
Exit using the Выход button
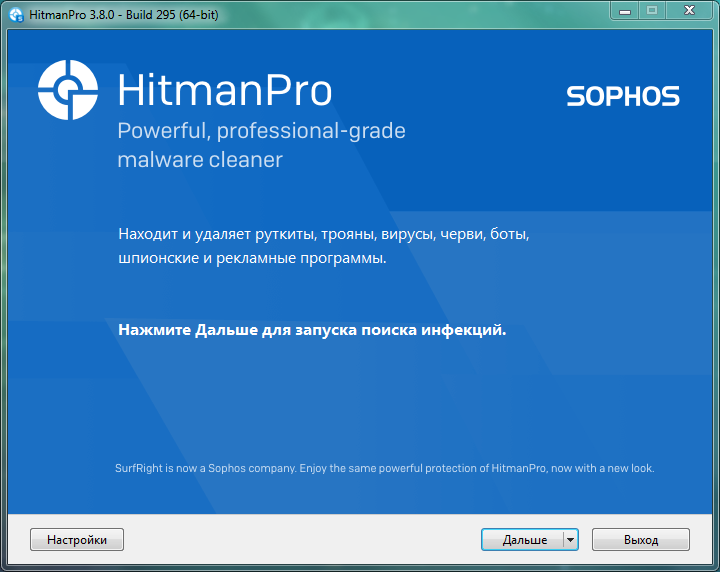tap(641, 539)
